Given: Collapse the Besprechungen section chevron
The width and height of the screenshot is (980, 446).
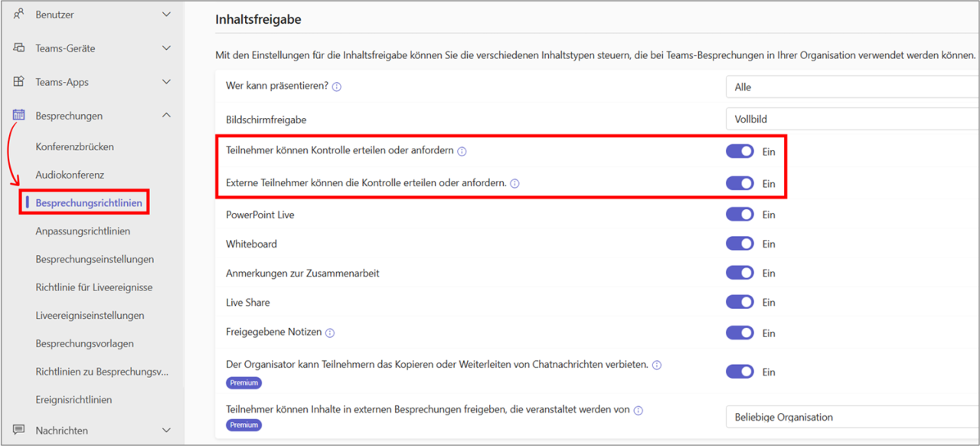Looking at the screenshot, I should (166, 115).
